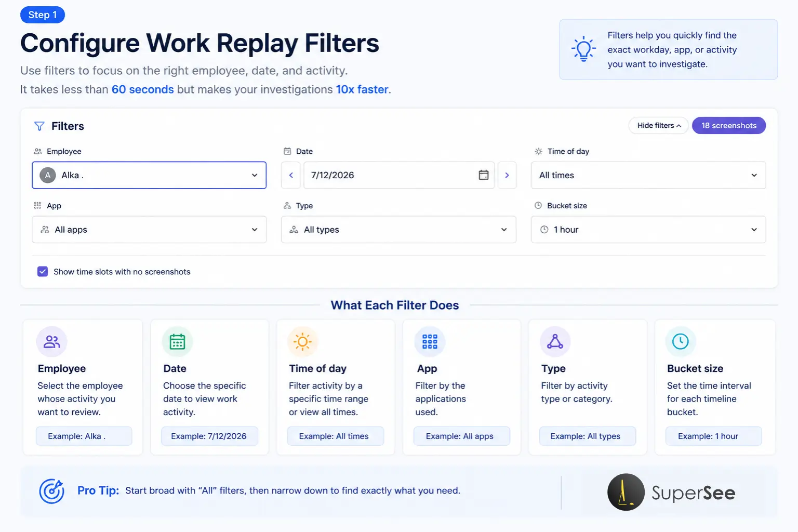Click the funnel Filters icon

click(39, 126)
